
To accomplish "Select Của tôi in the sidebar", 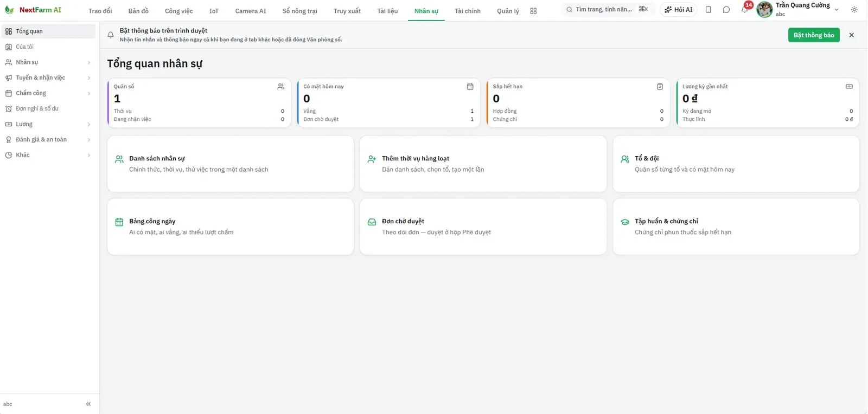I will click(48, 47).
